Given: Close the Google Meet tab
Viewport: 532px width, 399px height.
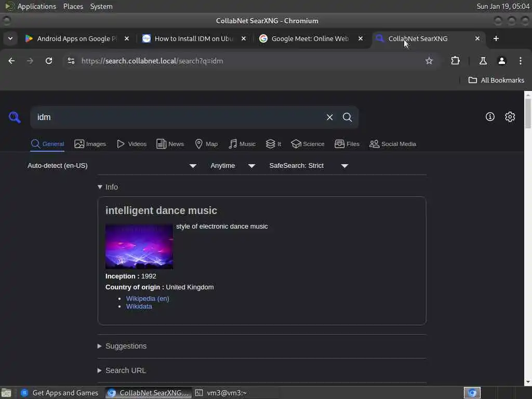Looking at the screenshot, I should 361,38.
